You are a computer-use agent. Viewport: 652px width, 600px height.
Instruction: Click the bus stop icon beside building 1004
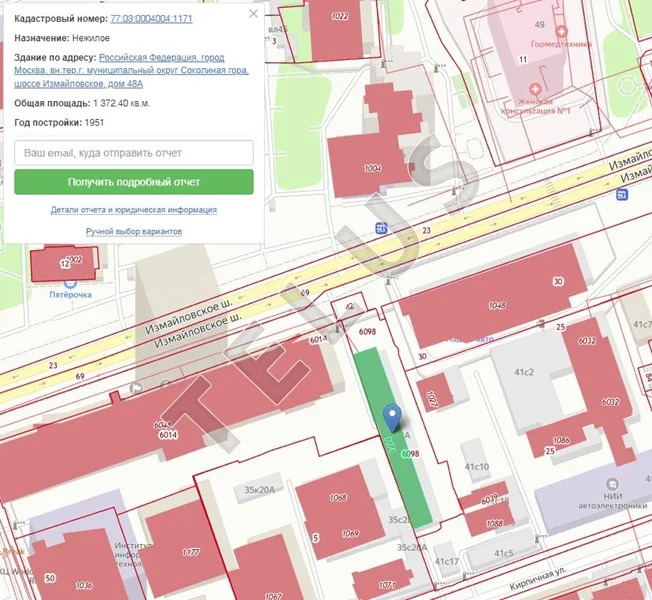click(383, 228)
